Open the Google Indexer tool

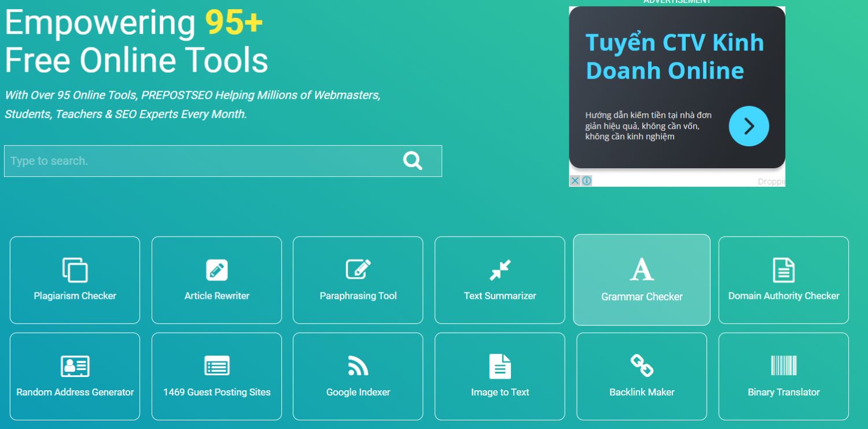coord(358,376)
